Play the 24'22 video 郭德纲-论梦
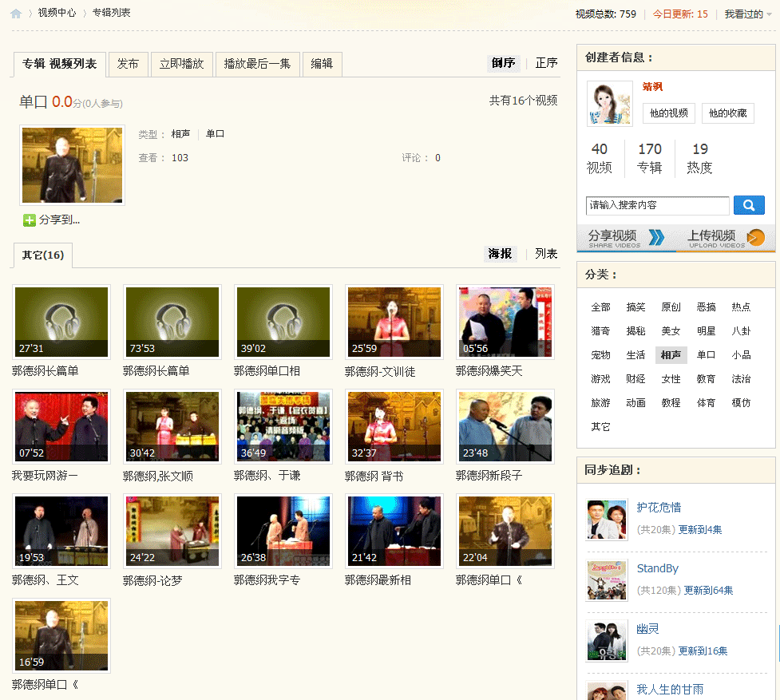Viewport: 780px width, 700px height. 172,531
